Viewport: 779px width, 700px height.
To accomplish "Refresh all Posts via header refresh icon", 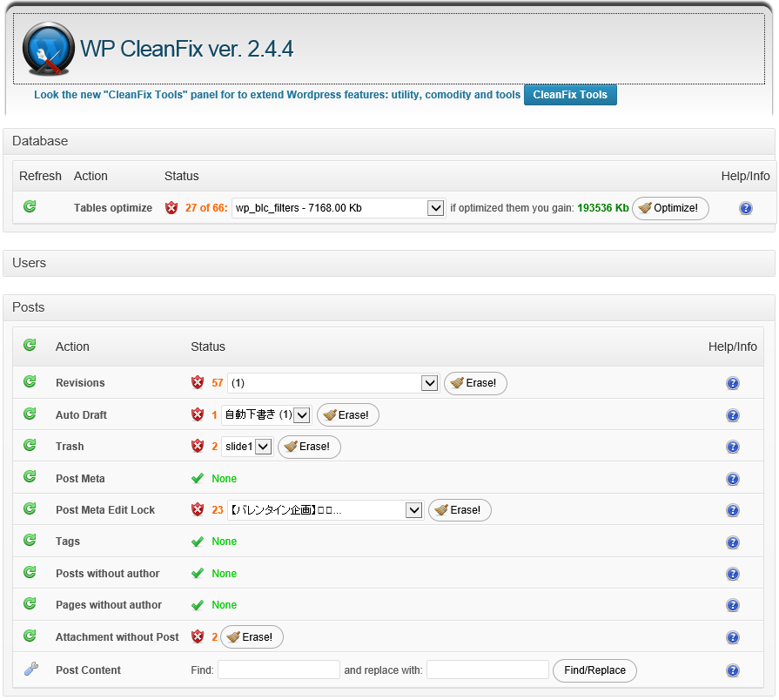I will (30, 346).
